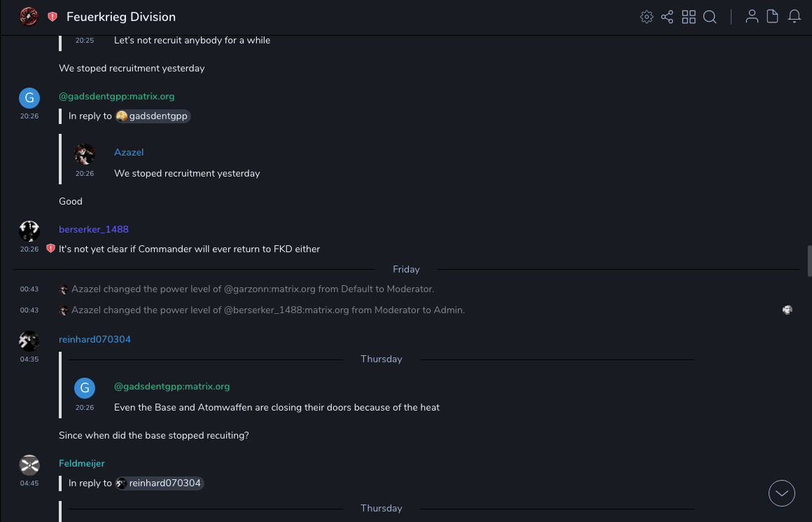
Task: Show the room members list icon
Action: tap(752, 17)
